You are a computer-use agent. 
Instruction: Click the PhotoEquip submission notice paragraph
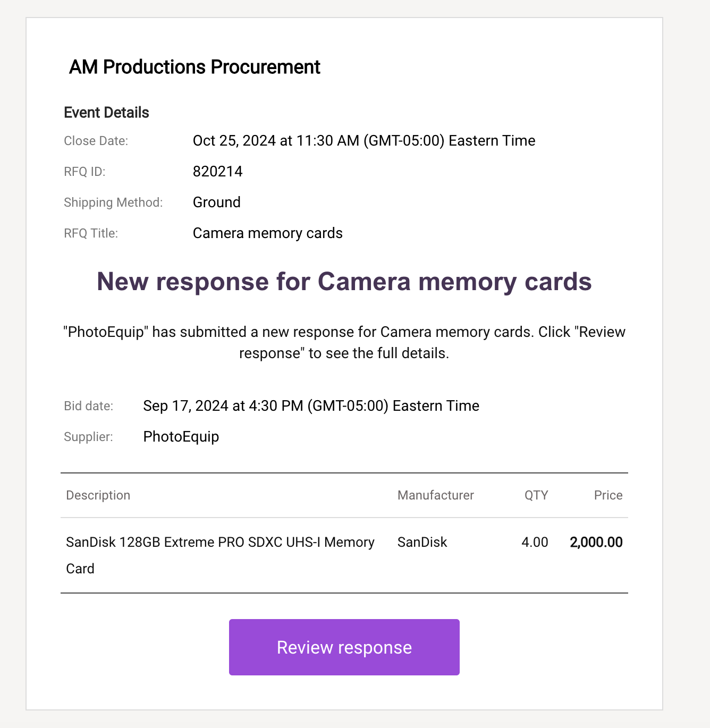(x=344, y=342)
